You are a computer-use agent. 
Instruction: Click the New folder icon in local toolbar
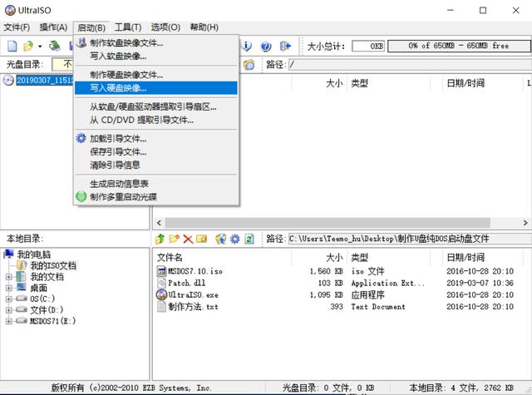click(x=174, y=239)
